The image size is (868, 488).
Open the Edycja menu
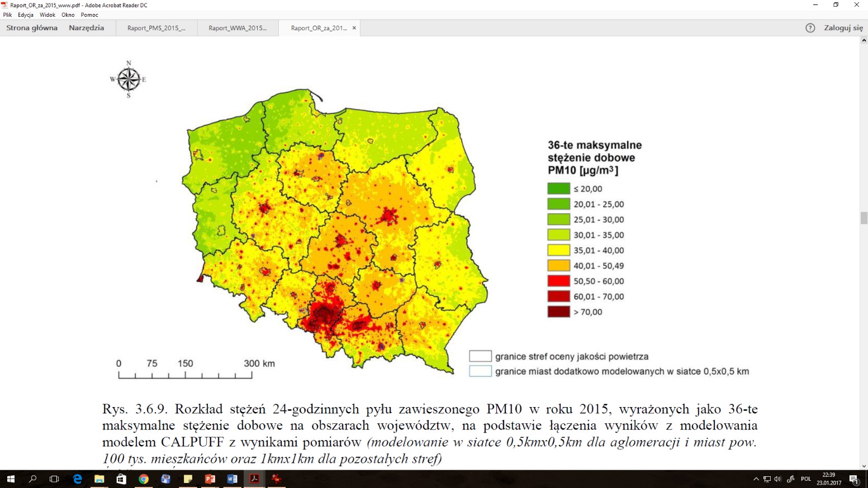(26, 15)
